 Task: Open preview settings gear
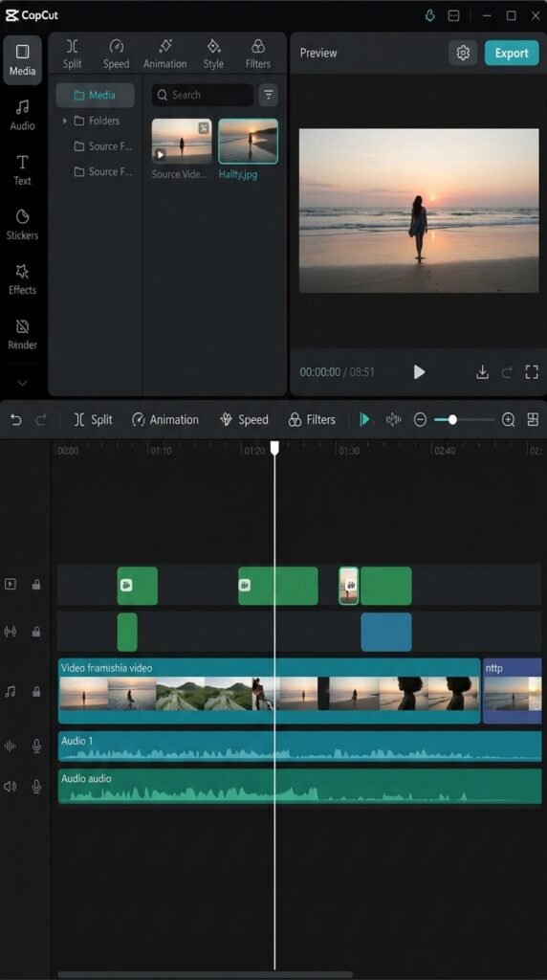[x=463, y=54]
